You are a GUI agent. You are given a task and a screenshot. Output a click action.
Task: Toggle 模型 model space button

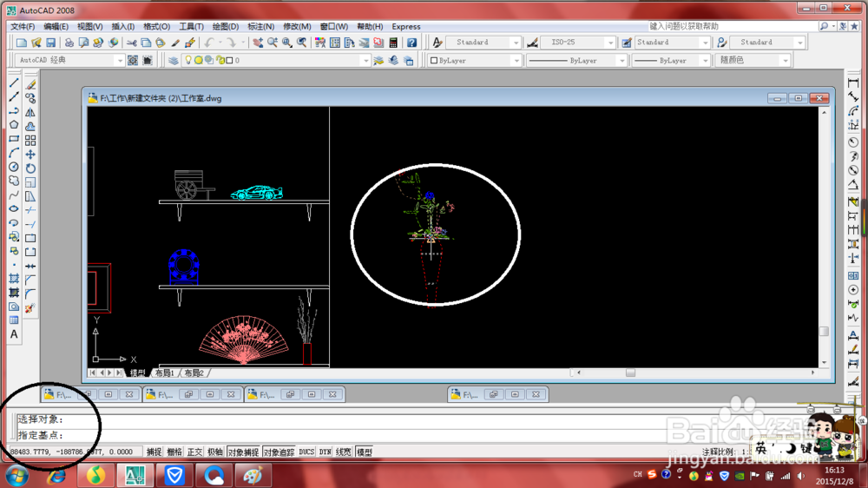365,452
